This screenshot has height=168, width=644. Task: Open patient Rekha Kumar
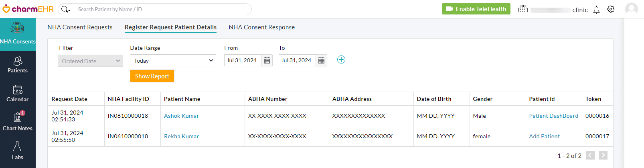pos(181,136)
